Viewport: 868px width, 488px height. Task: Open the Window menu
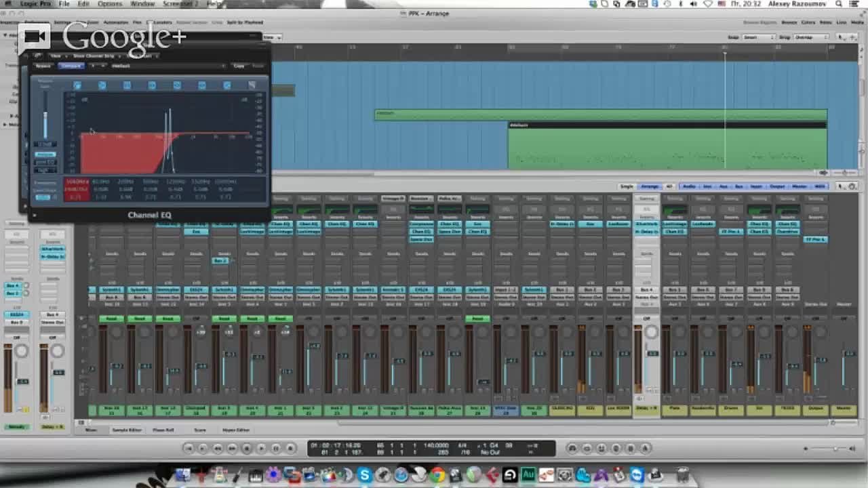(142, 4)
